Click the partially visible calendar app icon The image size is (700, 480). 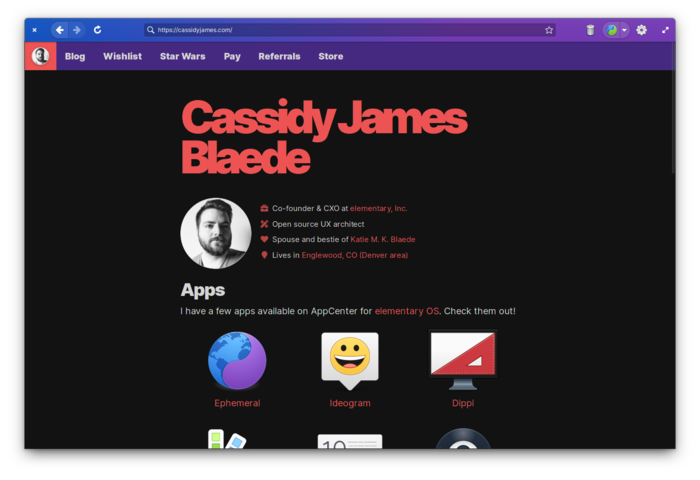(x=350, y=441)
